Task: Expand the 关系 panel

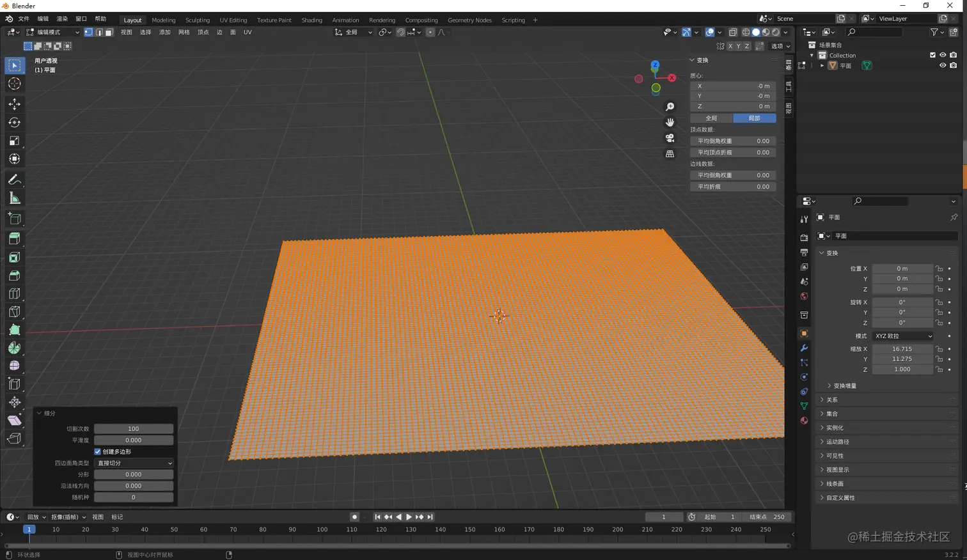Action: (x=831, y=400)
